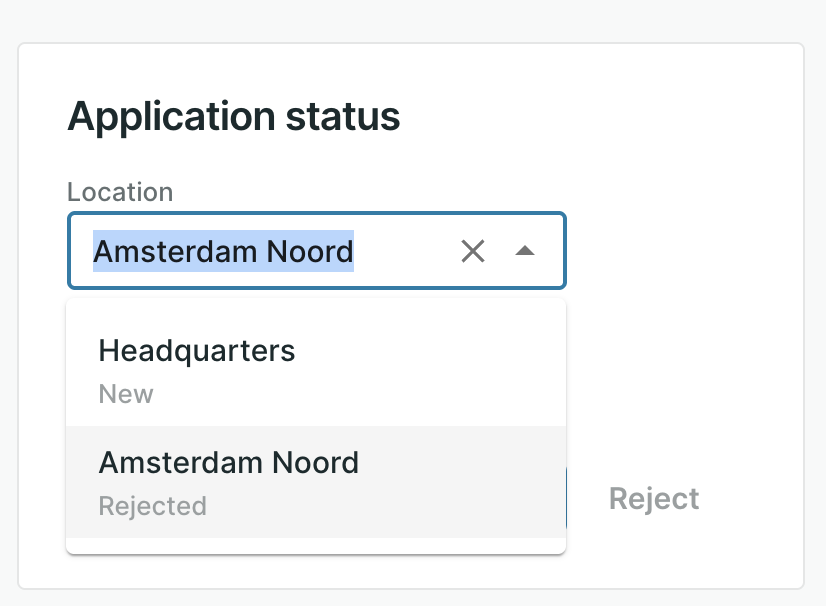Click blank area right of Application status heading
This screenshot has width=826, height=606.
click(x=600, y=117)
